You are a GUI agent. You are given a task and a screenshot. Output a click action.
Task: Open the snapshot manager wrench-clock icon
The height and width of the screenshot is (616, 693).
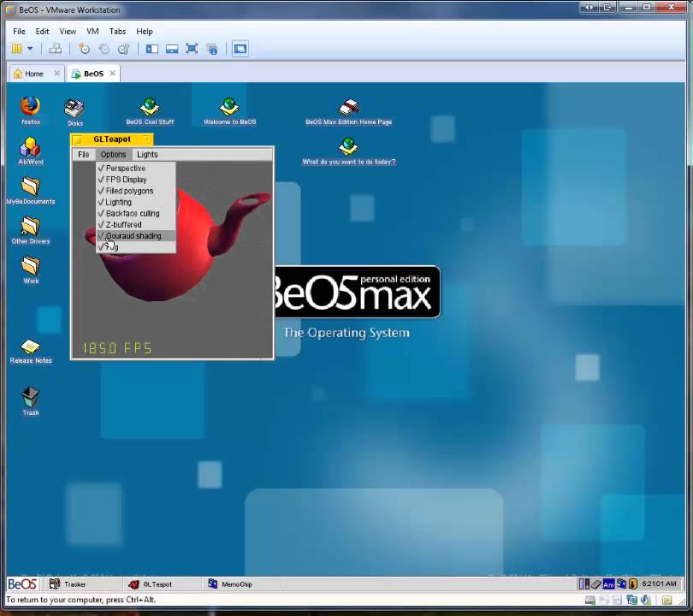click(124, 49)
